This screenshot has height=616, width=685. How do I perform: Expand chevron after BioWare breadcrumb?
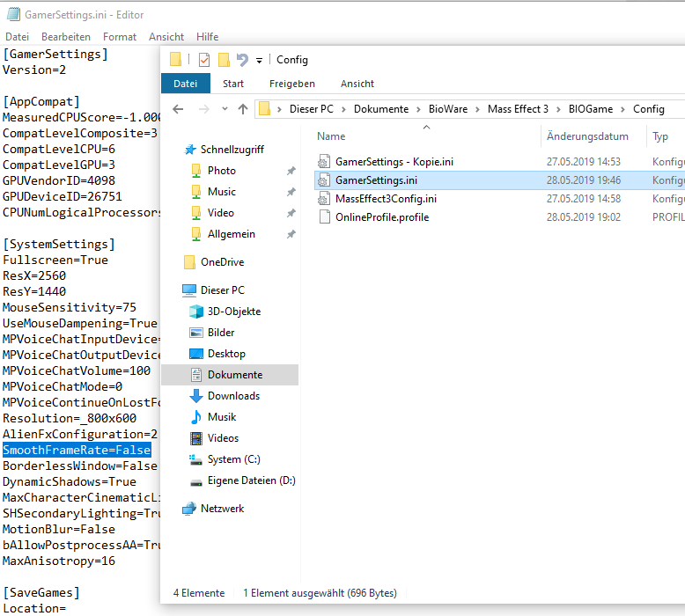click(477, 109)
